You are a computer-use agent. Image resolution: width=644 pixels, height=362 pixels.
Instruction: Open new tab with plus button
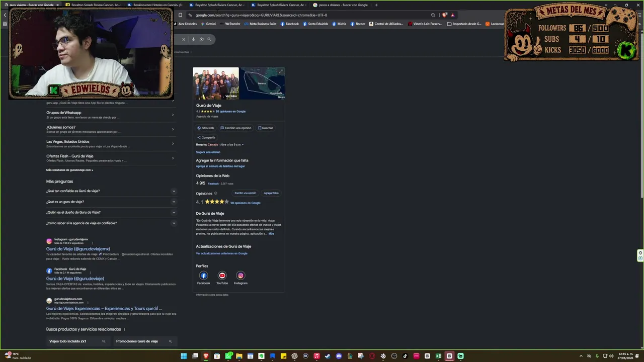(x=376, y=5)
